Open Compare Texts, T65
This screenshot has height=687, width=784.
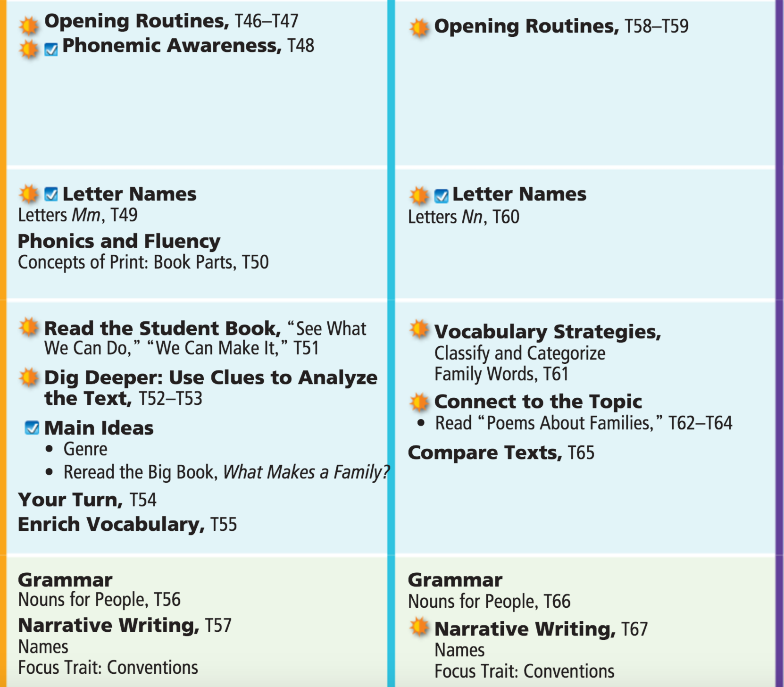tap(500, 453)
